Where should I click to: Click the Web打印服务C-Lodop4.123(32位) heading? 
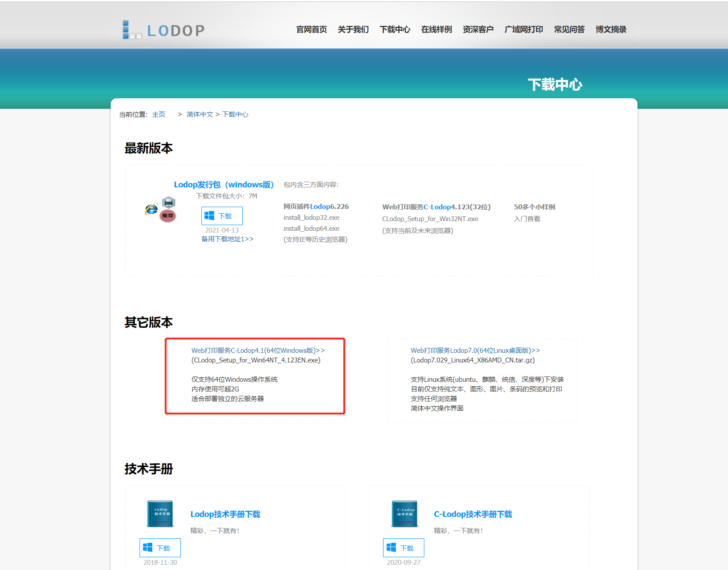tap(437, 207)
